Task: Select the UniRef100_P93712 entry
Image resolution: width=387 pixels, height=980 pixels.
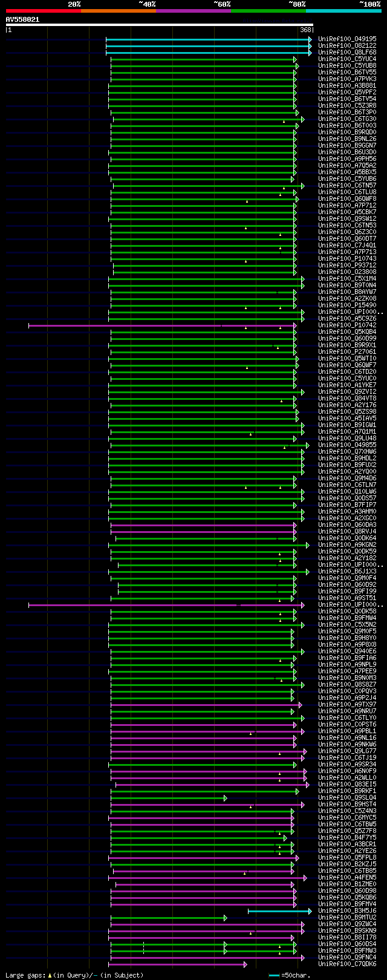Action: tap(347, 266)
